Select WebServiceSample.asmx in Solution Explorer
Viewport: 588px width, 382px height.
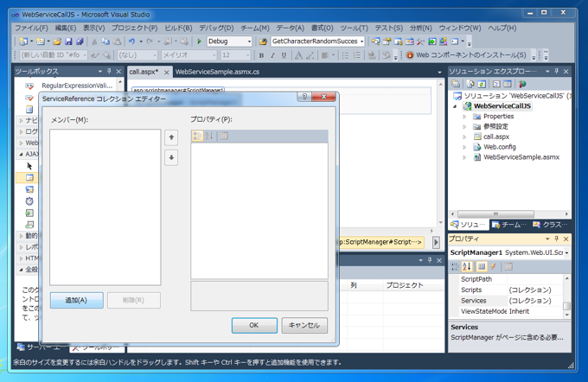click(x=521, y=157)
